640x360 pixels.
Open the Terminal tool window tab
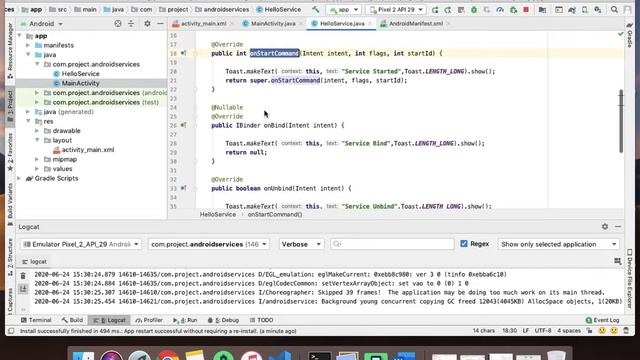pos(36,320)
